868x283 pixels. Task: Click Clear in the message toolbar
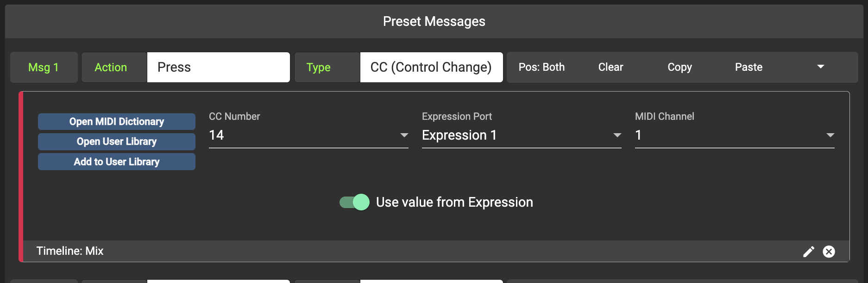[x=610, y=67]
